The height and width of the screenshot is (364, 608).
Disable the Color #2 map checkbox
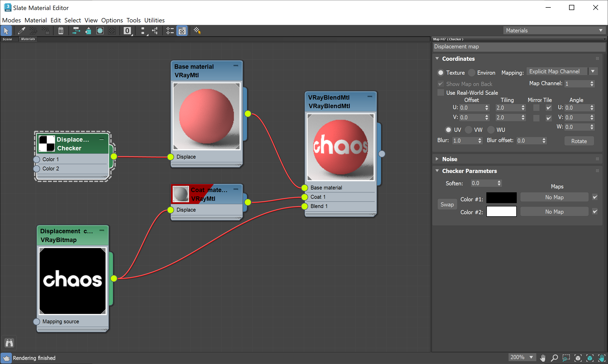595,211
